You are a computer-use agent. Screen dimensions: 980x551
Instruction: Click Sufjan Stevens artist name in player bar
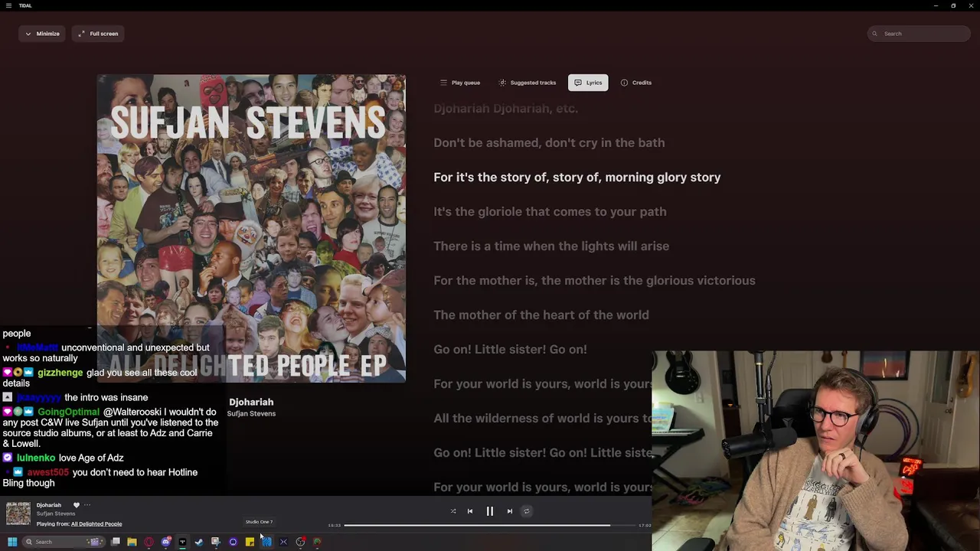coord(56,514)
